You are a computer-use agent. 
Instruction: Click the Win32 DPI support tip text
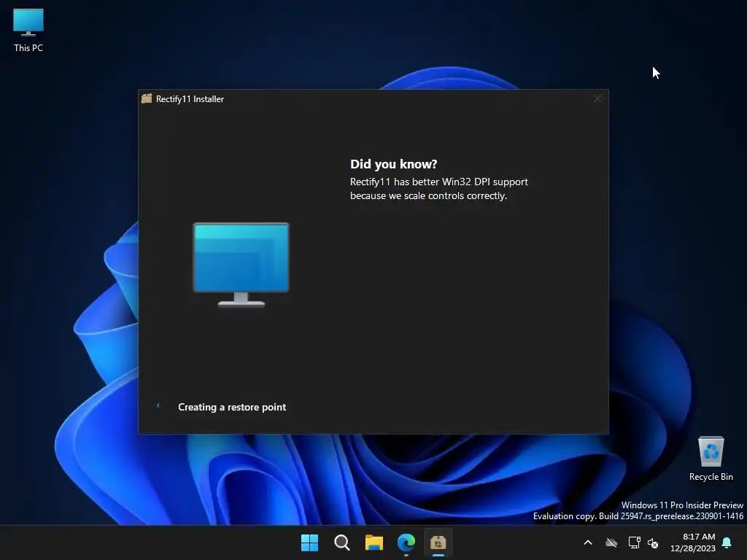pyautogui.click(x=438, y=189)
